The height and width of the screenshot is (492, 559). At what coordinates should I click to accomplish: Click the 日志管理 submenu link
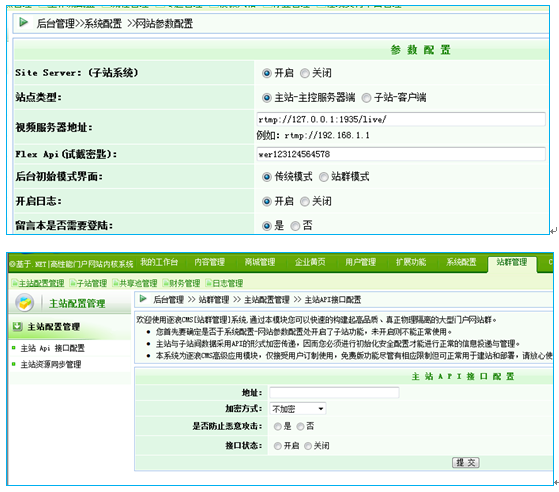227,283
